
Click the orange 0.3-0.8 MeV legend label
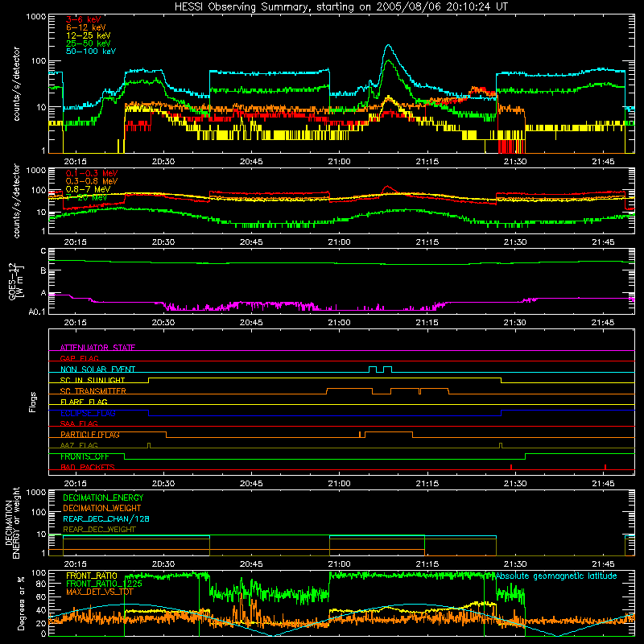point(91,181)
